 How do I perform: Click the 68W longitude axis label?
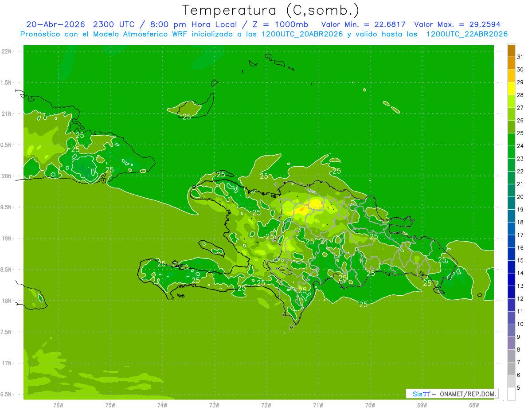pos(474,405)
